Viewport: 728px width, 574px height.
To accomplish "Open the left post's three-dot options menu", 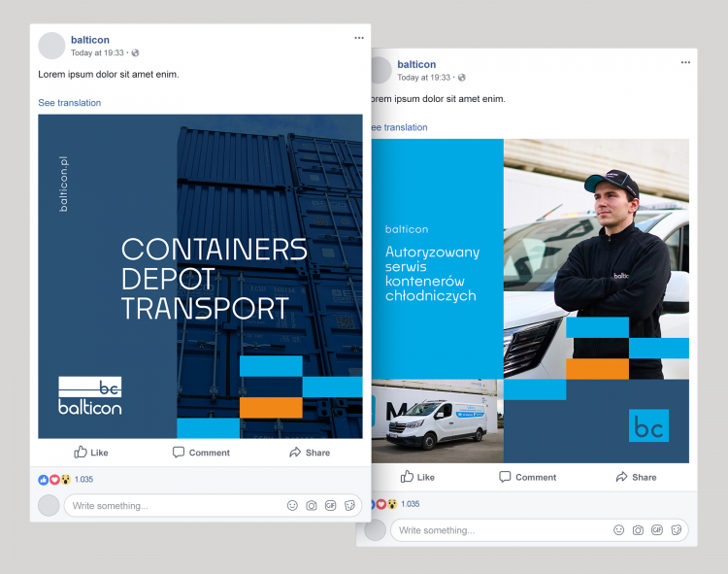I will click(x=358, y=38).
